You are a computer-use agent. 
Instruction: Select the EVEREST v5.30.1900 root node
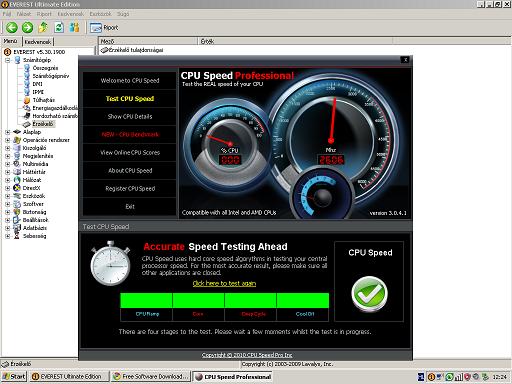pyautogui.click(x=39, y=52)
